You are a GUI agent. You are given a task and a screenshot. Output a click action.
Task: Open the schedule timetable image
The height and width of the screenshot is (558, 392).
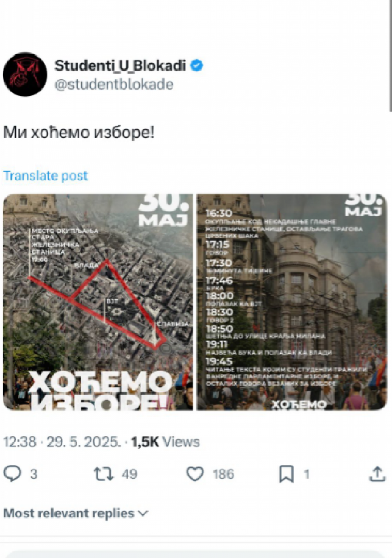coord(292,302)
